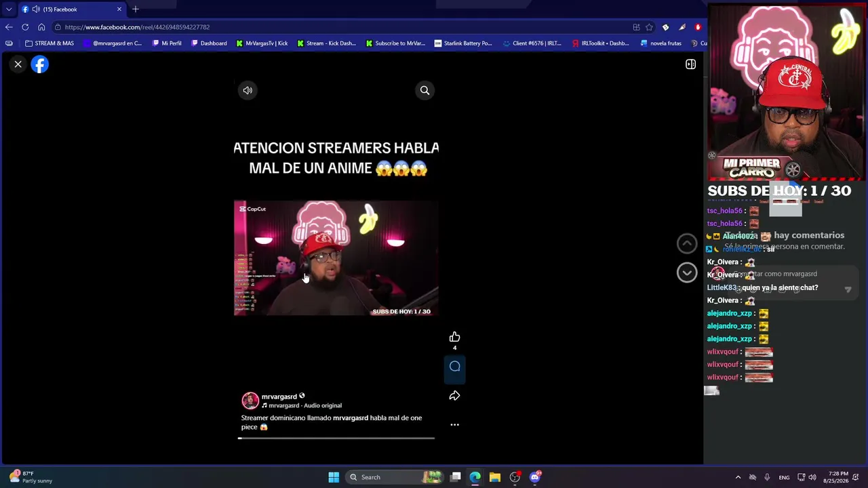The height and width of the screenshot is (488, 868).
Task: Open a new browser tab
Action: (136, 9)
